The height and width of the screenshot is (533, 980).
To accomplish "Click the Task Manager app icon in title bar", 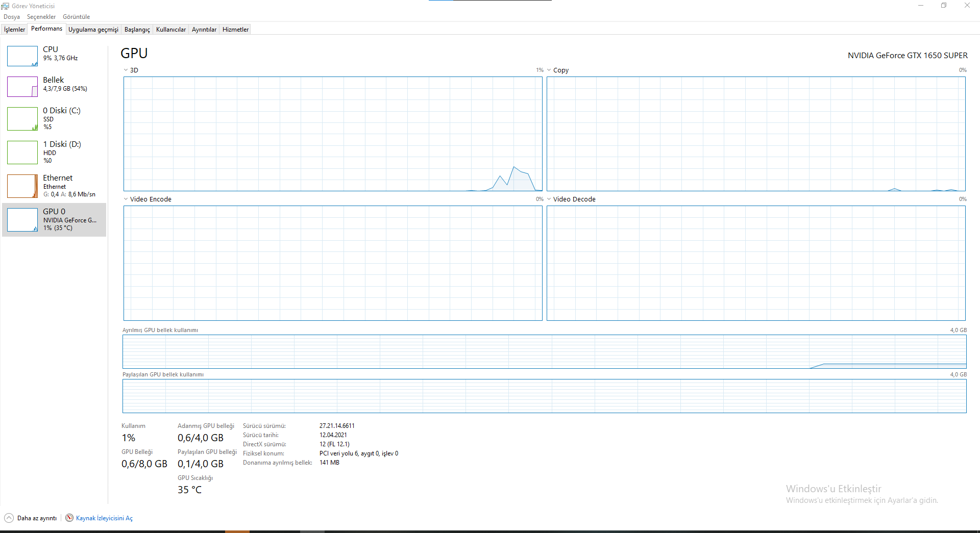I will click(x=5, y=6).
